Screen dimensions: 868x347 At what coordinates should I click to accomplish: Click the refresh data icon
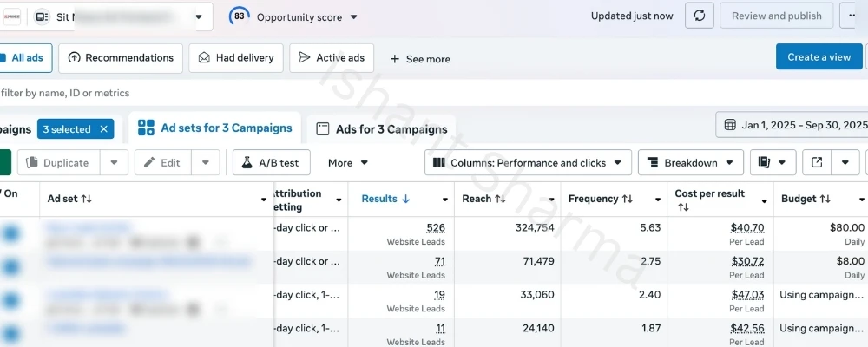[x=700, y=16]
